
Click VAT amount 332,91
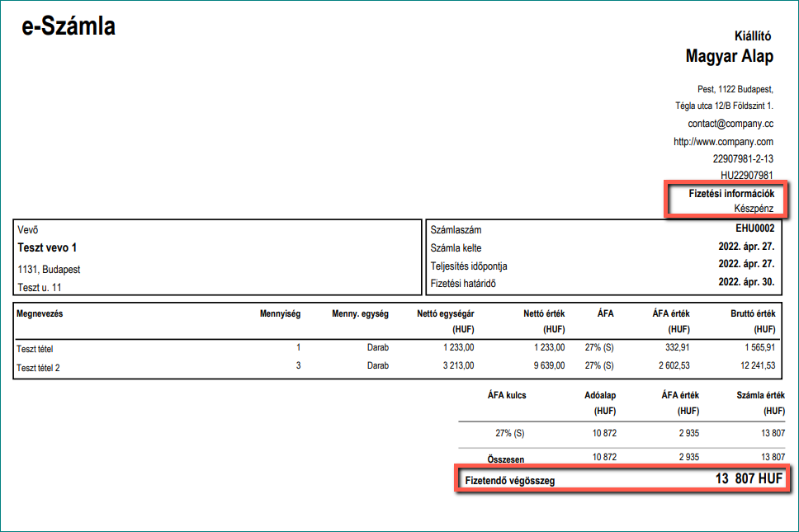[677, 347]
